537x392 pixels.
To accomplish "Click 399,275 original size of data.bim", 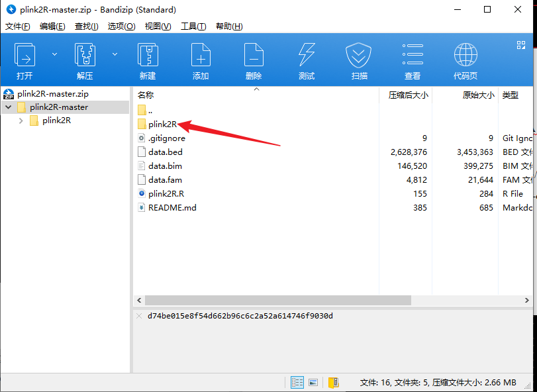I will click(x=477, y=166).
